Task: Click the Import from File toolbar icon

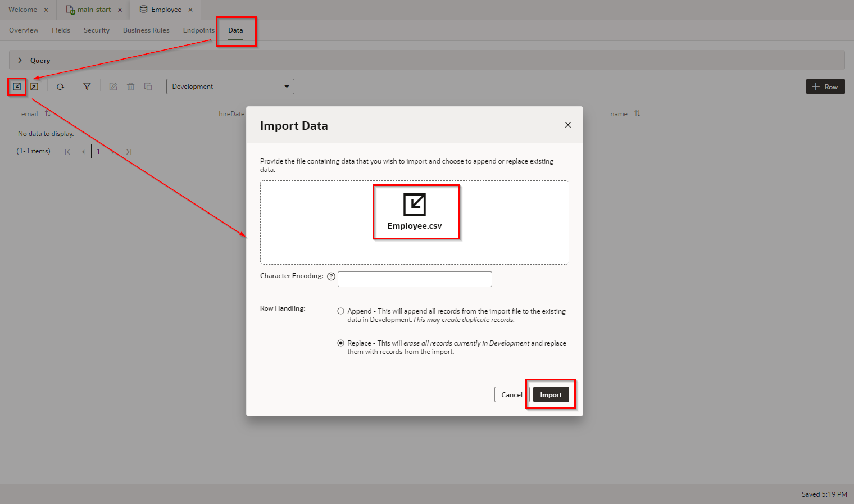Action: point(17,87)
